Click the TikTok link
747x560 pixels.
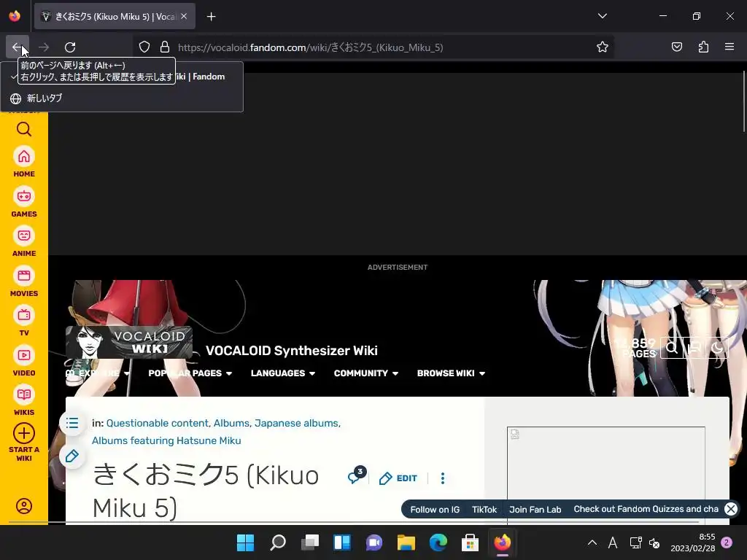(x=484, y=510)
